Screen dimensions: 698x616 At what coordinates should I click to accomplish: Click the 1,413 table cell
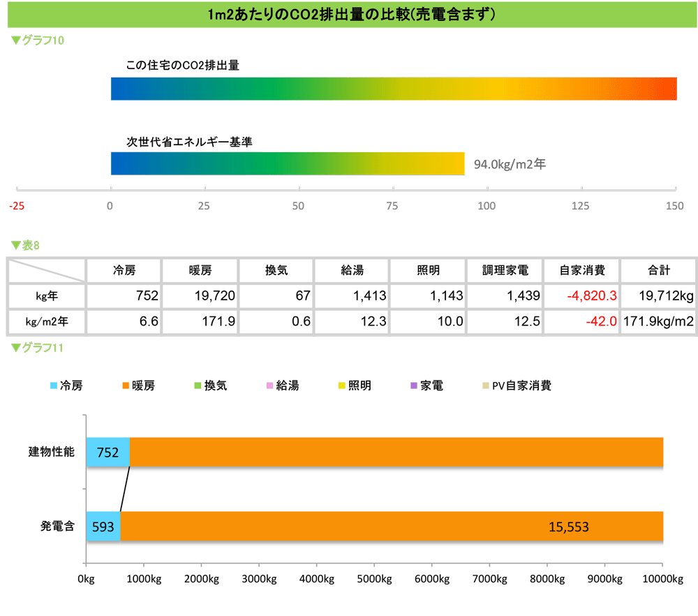pos(352,295)
